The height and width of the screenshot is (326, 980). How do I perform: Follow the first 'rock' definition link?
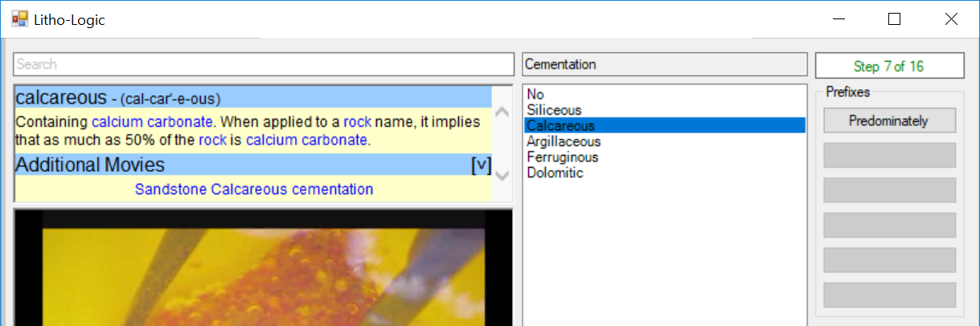pos(357,123)
